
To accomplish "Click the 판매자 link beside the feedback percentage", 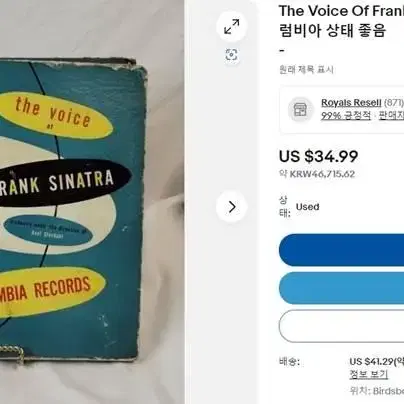I will coord(391,116).
